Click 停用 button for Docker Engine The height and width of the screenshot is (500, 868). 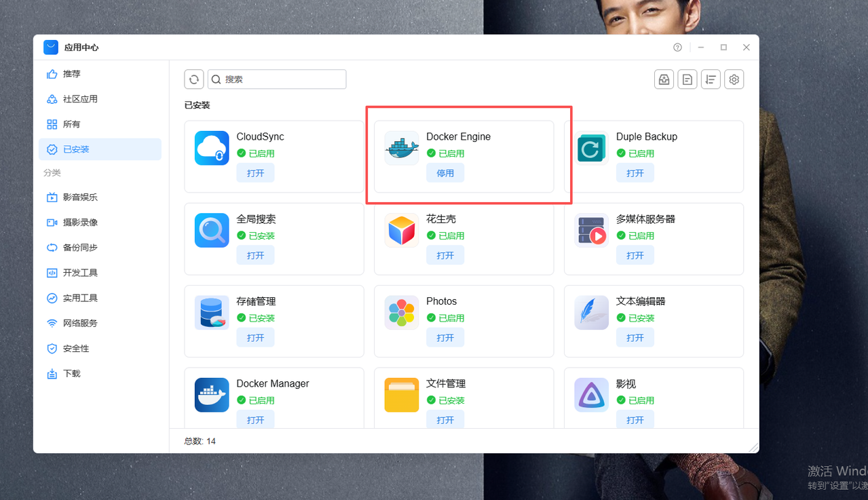[x=445, y=173]
